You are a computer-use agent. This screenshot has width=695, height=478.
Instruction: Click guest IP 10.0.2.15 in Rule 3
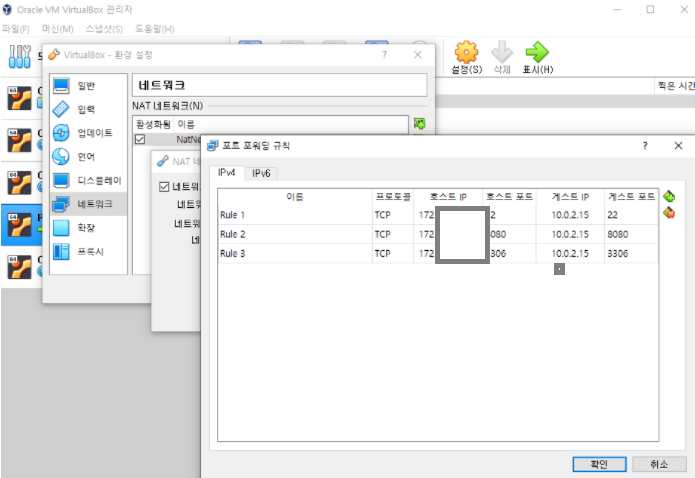point(570,254)
